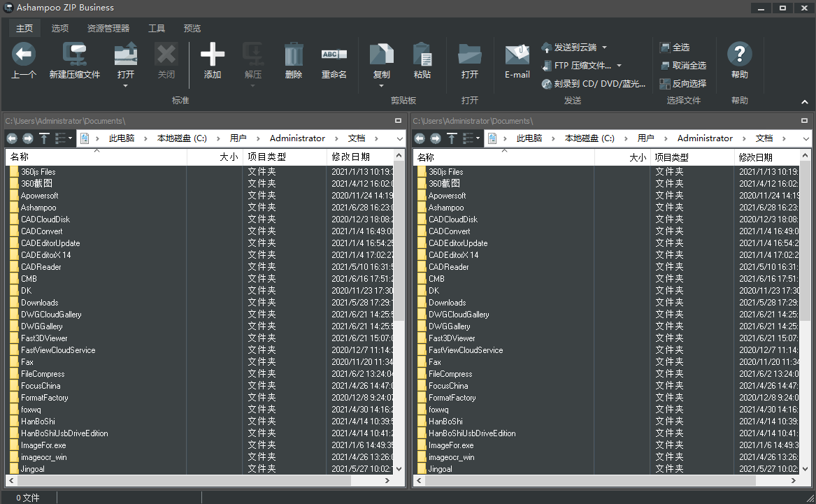Switch to the 预览 ribbon tab

pyautogui.click(x=192, y=28)
